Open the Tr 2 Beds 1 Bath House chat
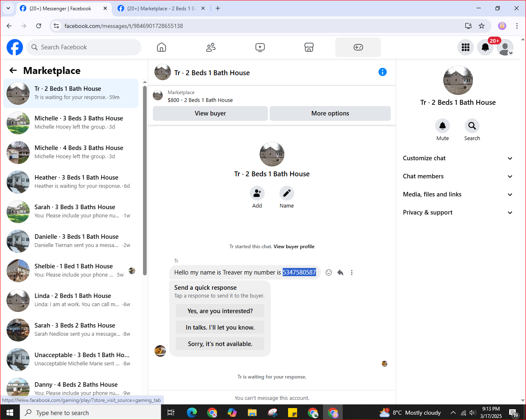 [71, 93]
